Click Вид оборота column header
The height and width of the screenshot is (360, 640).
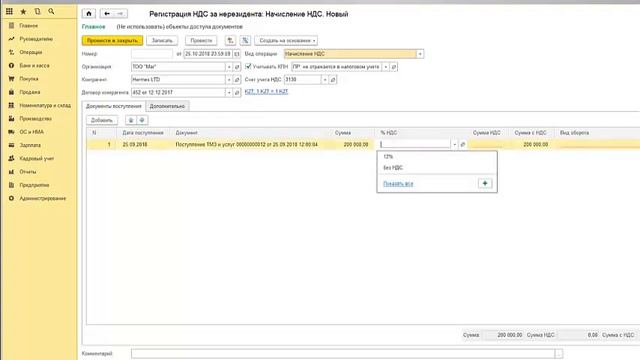point(574,133)
